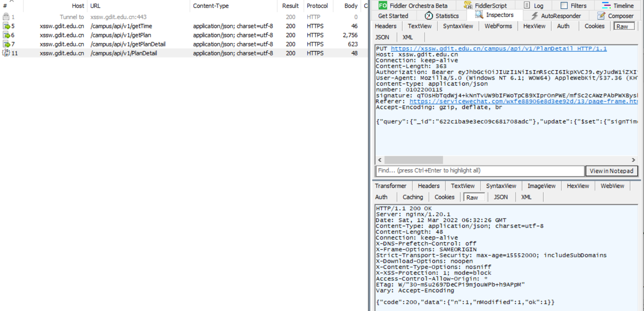Open the FiddlerScript tab
Screen dimensions: 644x311
(486, 6)
